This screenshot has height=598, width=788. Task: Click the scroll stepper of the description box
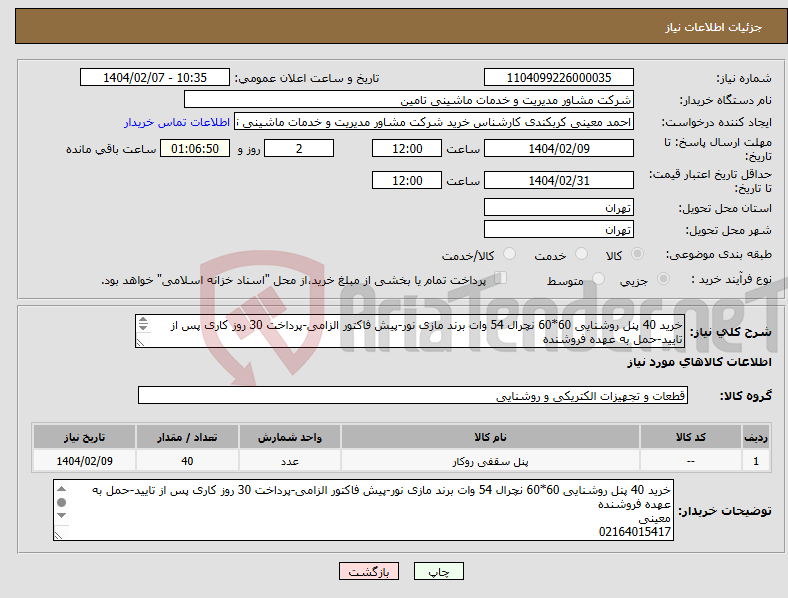pyautogui.click(x=143, y=324)
